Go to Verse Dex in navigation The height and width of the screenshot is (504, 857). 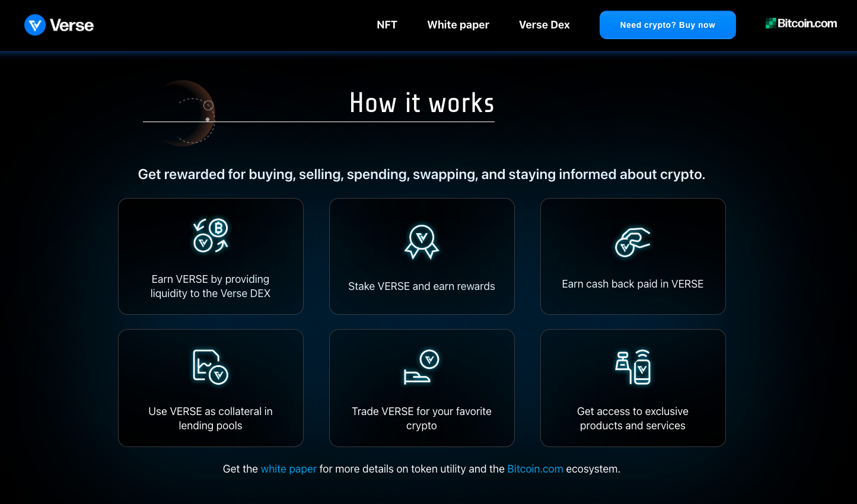point(544,25)
